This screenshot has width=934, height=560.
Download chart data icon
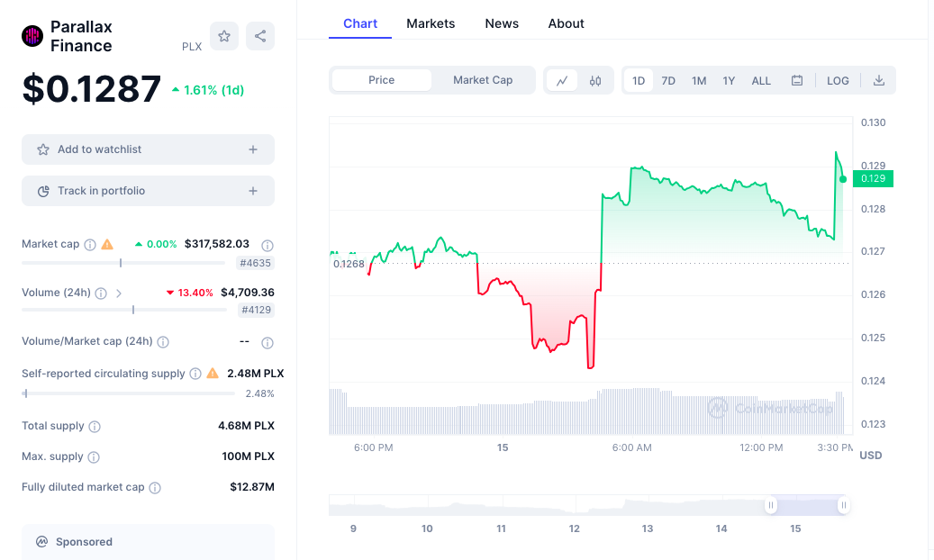[878, 80]
